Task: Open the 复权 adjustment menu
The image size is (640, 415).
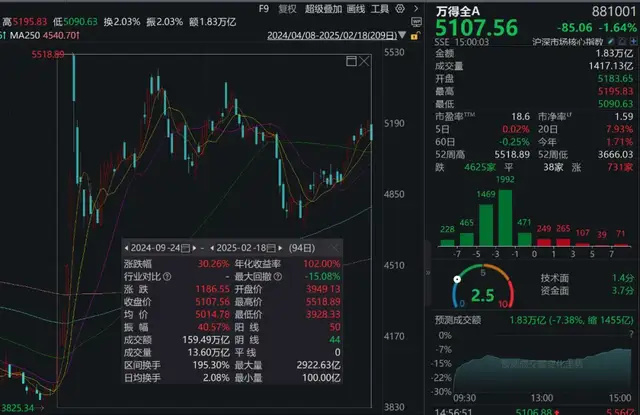Action: pyautogui.click(x=287, y=9)
